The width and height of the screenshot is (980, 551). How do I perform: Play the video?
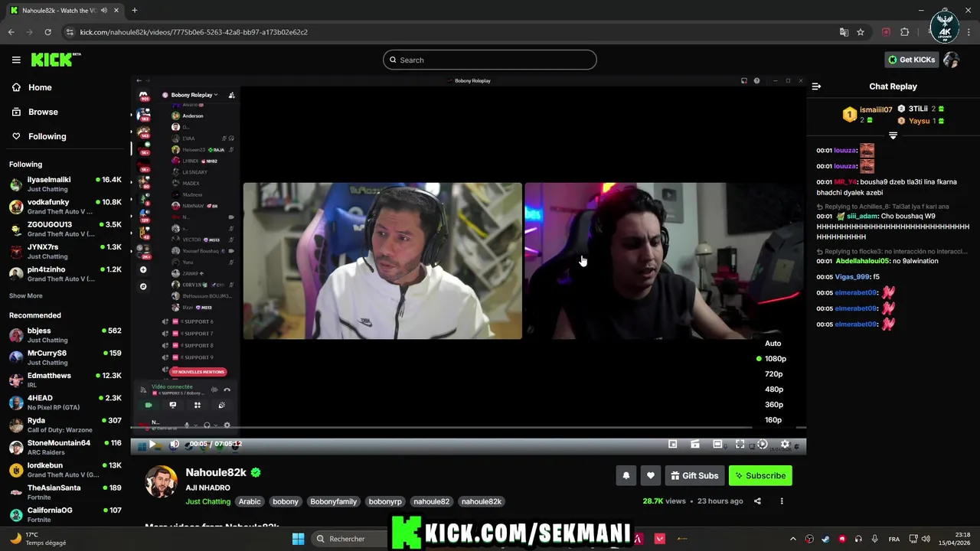(152, 444)
